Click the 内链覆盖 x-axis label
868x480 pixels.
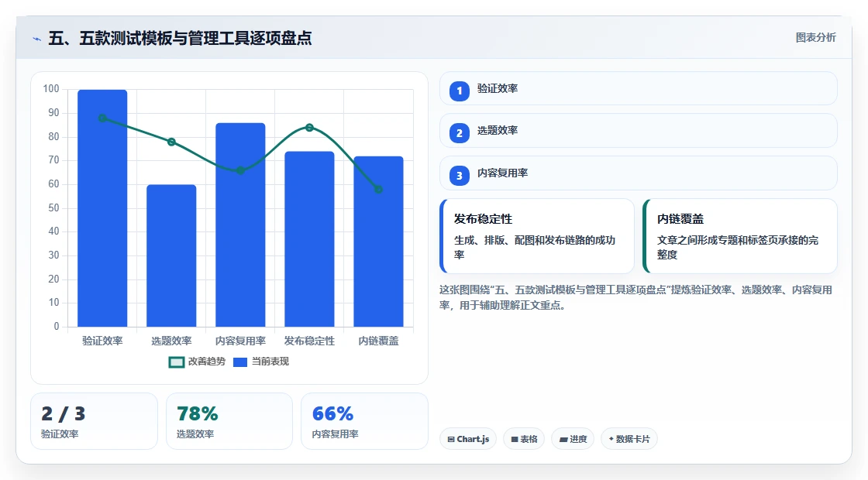coord(379,341)
